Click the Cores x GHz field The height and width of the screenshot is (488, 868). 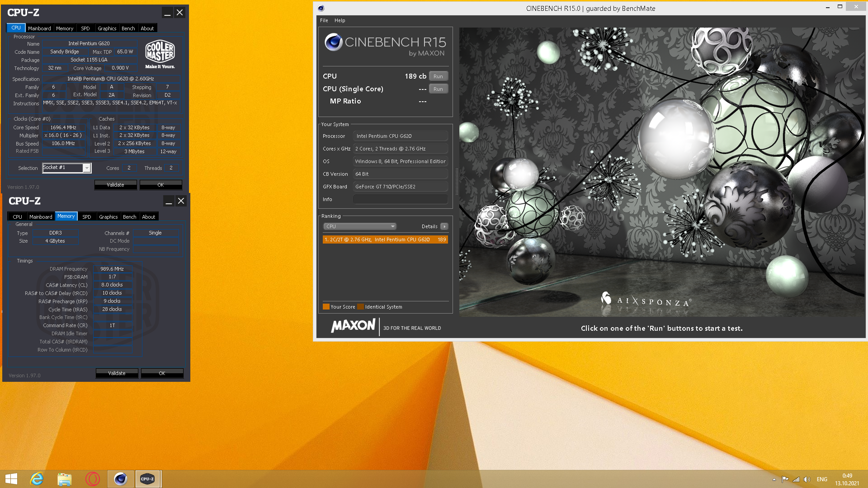tap(401, 149)
